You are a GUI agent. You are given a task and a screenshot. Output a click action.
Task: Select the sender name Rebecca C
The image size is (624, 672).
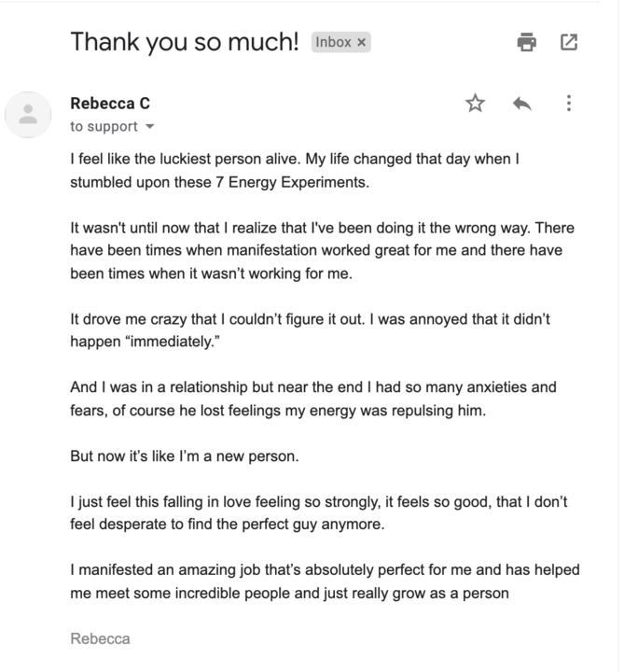(x=110, y=104)
